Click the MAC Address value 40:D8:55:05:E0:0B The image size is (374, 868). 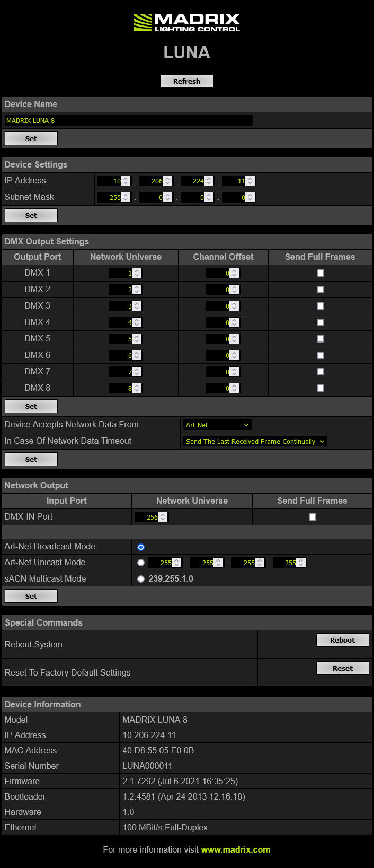(x=158, y=750)
